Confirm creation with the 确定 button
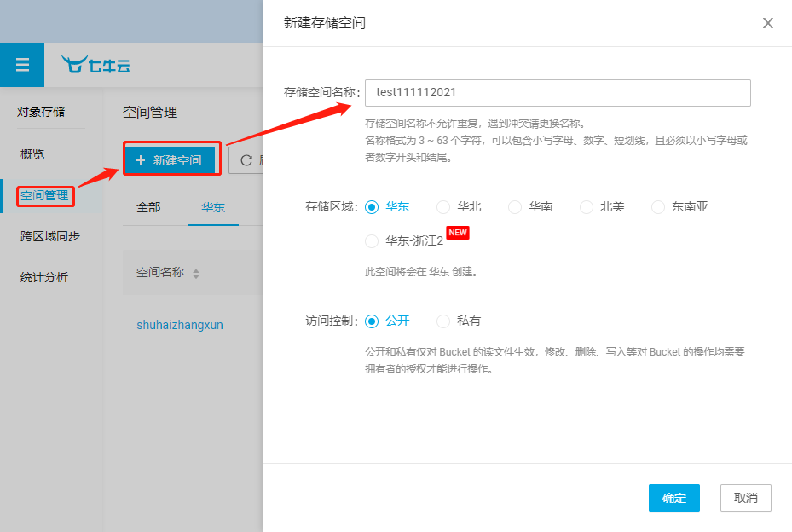Screen dimensions: 792x532 point(673,498)
